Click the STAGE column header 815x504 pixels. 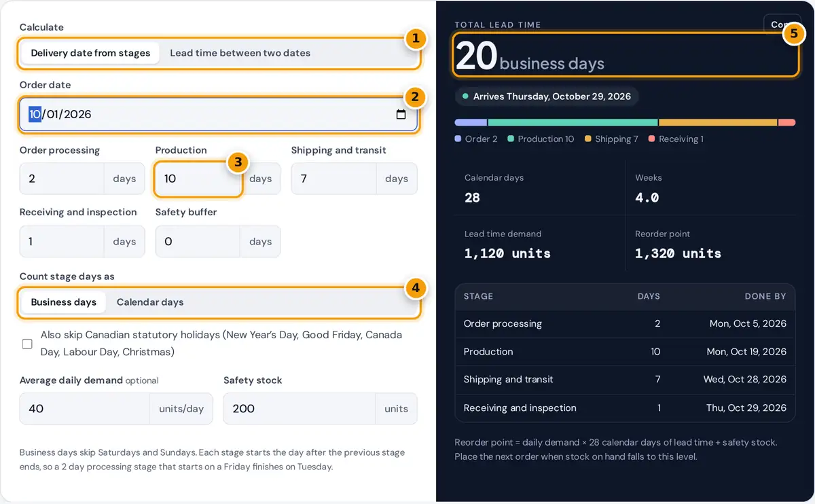478,296
